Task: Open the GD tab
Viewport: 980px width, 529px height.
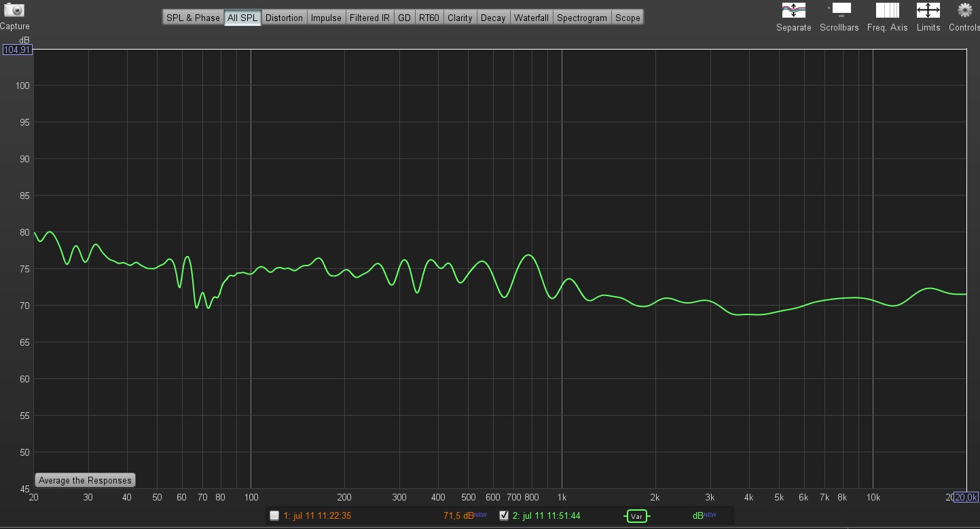Action: 404,18
